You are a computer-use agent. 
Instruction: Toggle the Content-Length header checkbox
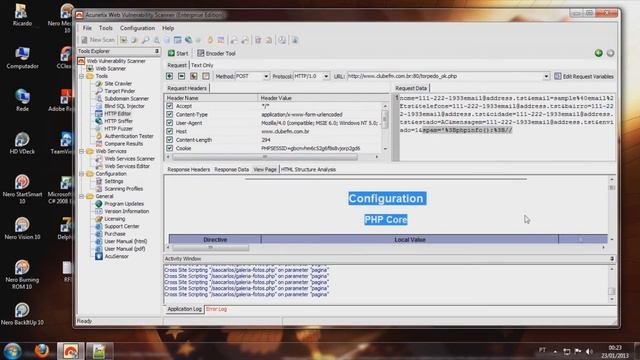(x=169, y=140)
